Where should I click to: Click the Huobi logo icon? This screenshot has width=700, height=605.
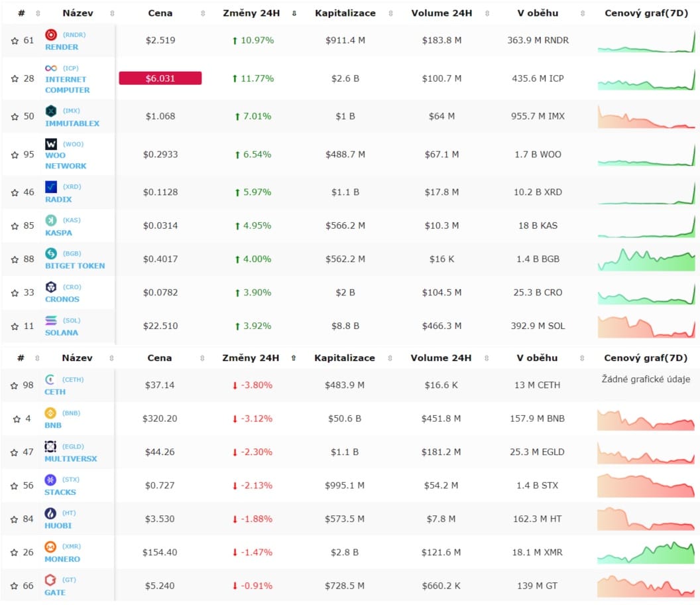50,513
